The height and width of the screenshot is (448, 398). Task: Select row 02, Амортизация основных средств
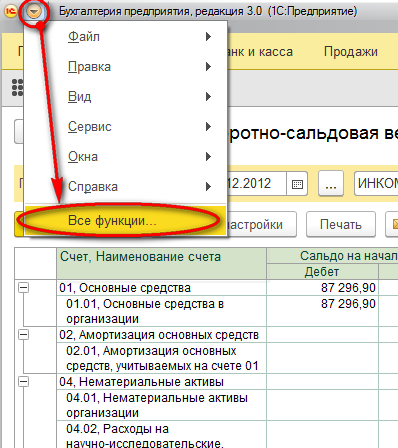coord(162,335)
